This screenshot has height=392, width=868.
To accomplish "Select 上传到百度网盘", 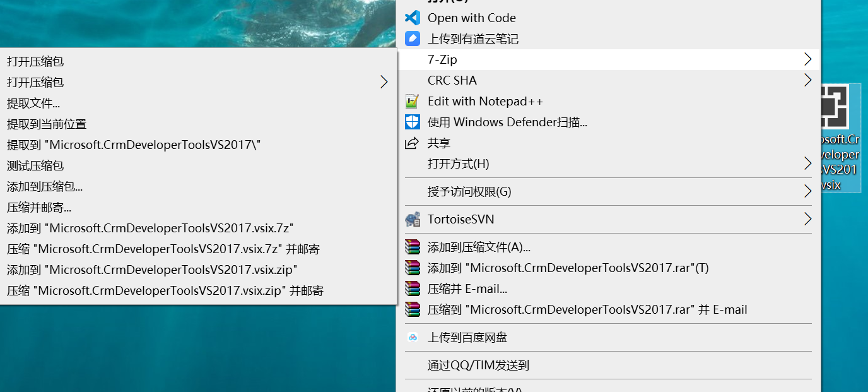I will coord(609,337).
